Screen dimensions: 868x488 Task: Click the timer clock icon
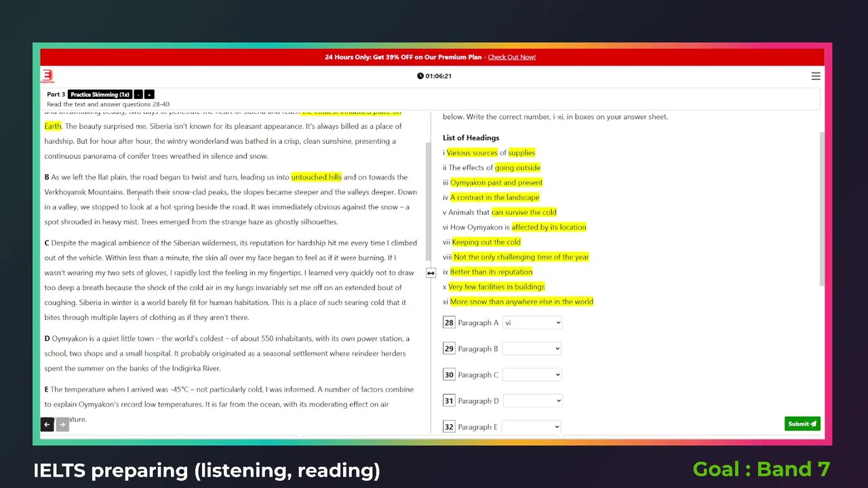tap(420, 76)
